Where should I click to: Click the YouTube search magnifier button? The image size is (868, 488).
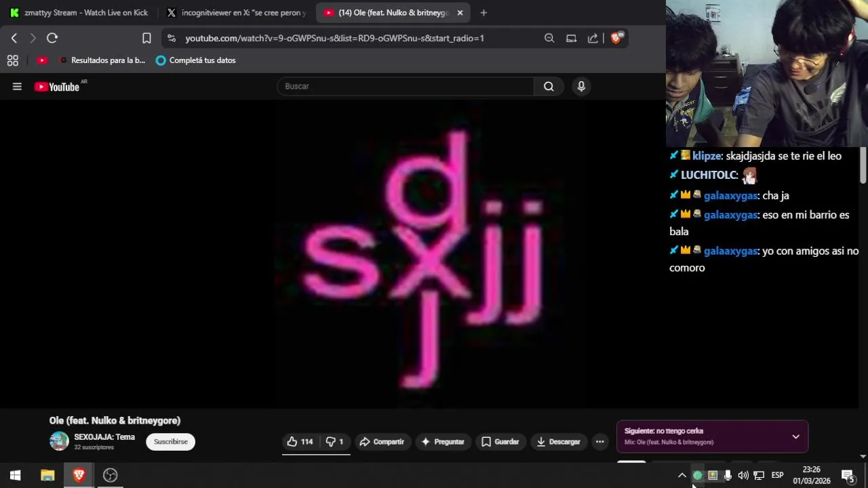tap(549, 86)
